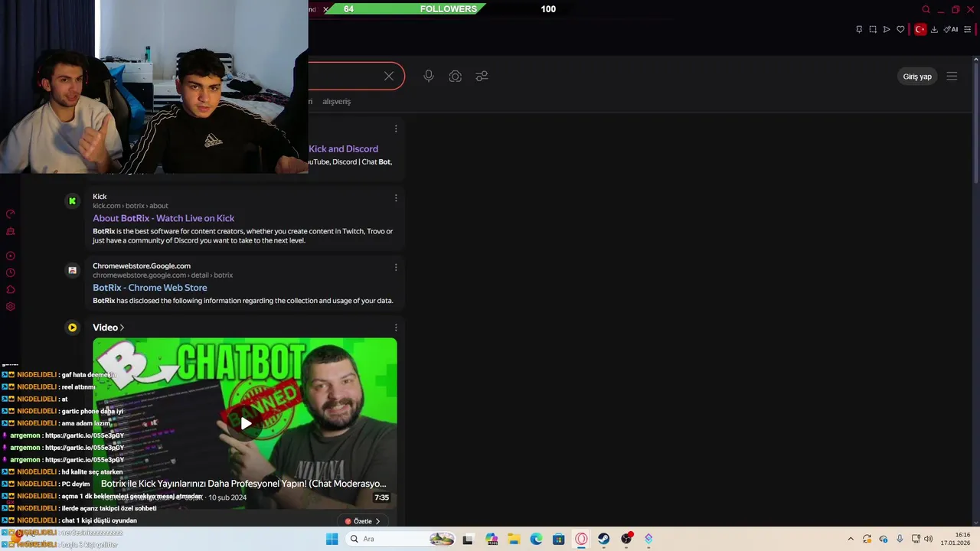Open image search with the camera icon
The image size is (980, 551).
[455, 76]
